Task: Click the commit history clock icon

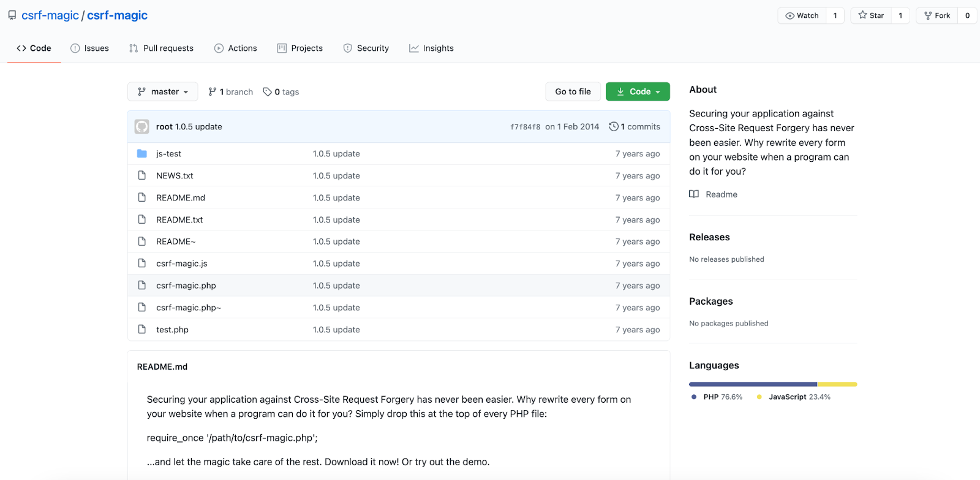Action: click(613, 127)
